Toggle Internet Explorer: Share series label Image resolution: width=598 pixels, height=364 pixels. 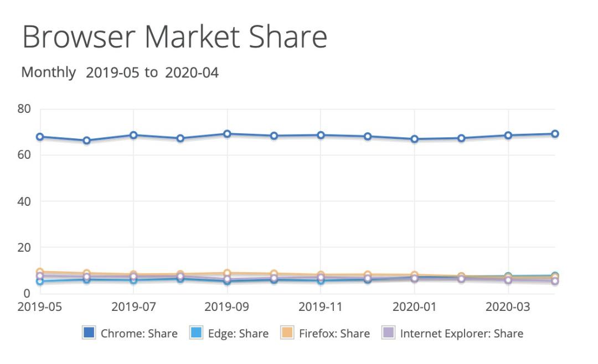tap(461, 334)
